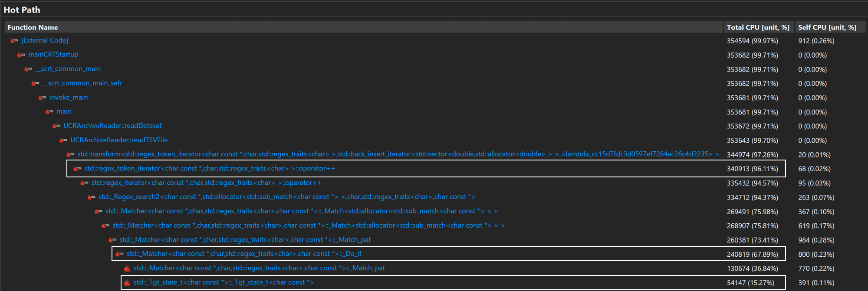Click the flame icon beside the _Do_if function
Viewport: 868px width, 291px height.
[119, 254]
